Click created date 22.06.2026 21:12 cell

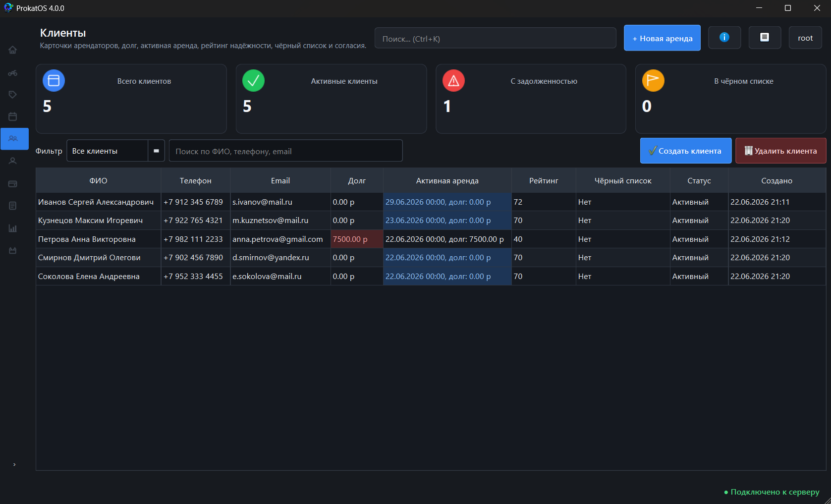776,239
